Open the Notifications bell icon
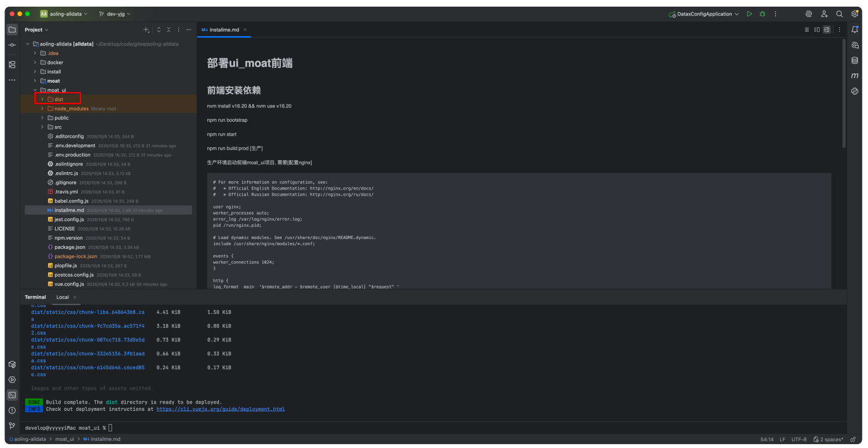The width and height of the screenshot is (868, 448). pyautogui.click(x=855, y=29)
